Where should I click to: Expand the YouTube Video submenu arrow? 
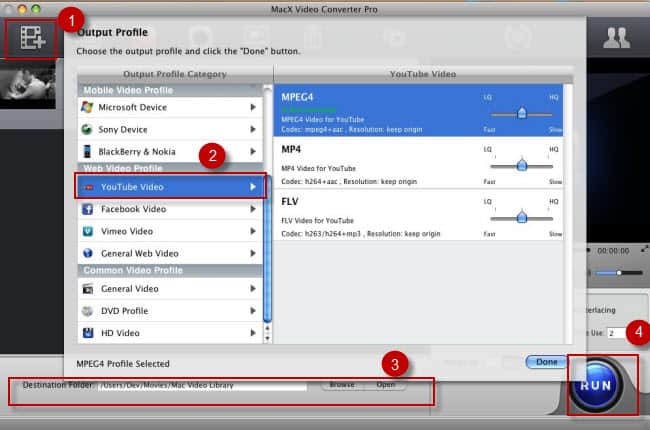tap(253, 187)
